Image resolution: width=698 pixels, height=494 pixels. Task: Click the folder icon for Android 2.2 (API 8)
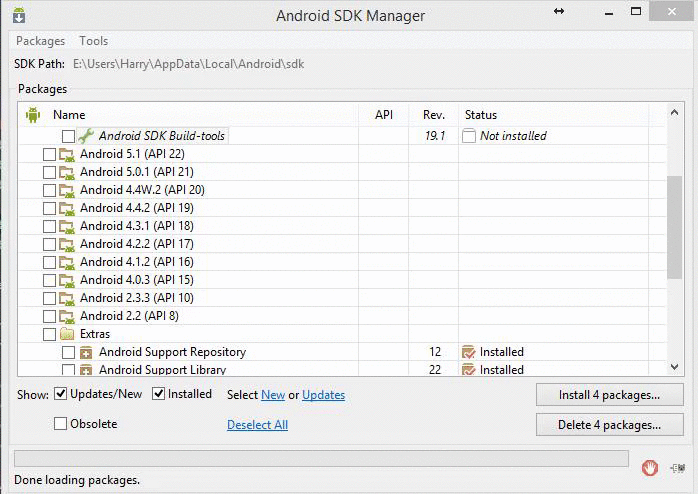[66, 316]
